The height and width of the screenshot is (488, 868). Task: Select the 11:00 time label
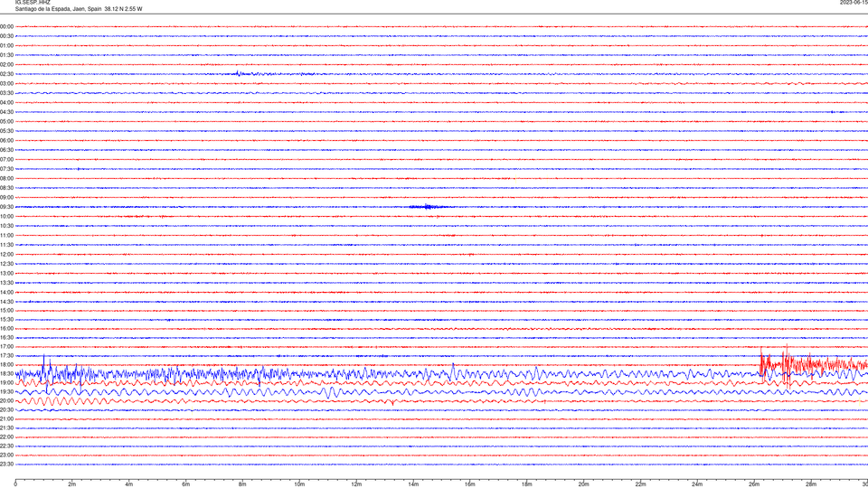coord(6,235)
